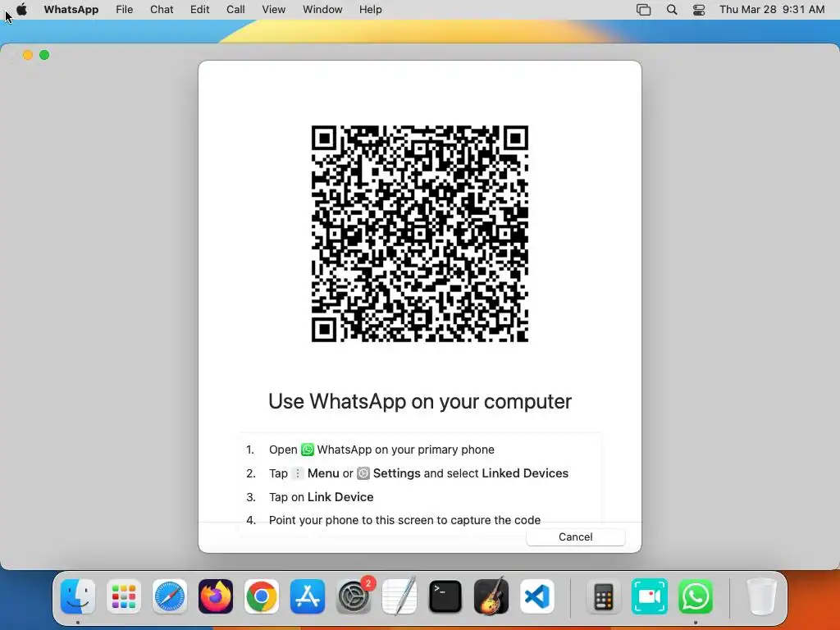The height and width of the screenshot is (630, 840).
Task: Click the 'Point your phone to this screen' step
Action: [404, 520]
